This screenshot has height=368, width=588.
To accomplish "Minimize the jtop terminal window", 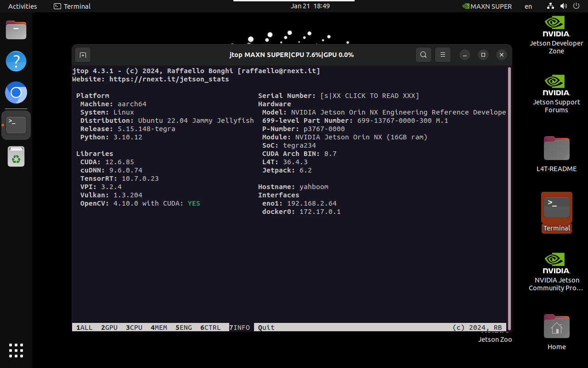I will click(x=465, y=55).
